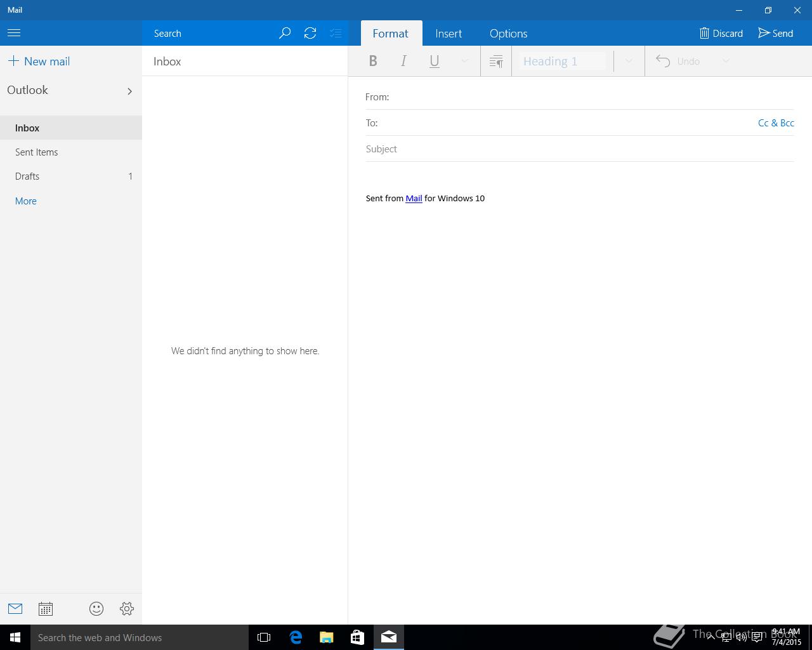Switch to the Insert tab

449,34
